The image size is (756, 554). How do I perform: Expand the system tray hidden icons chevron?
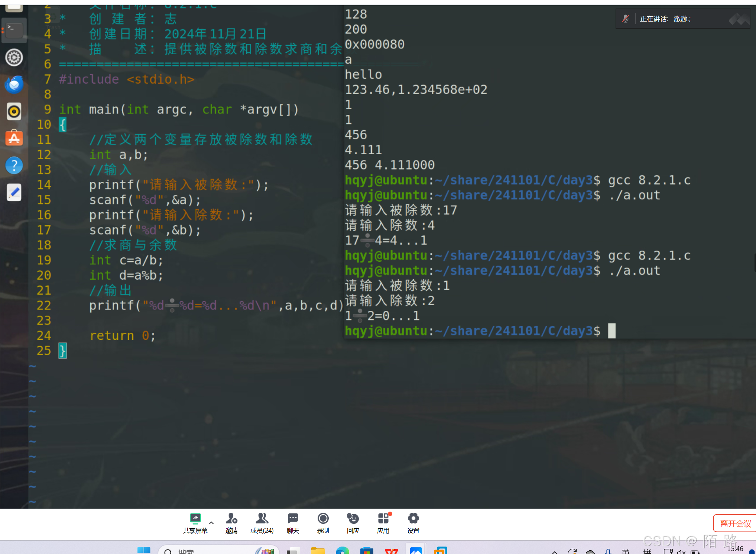[554, 552]
